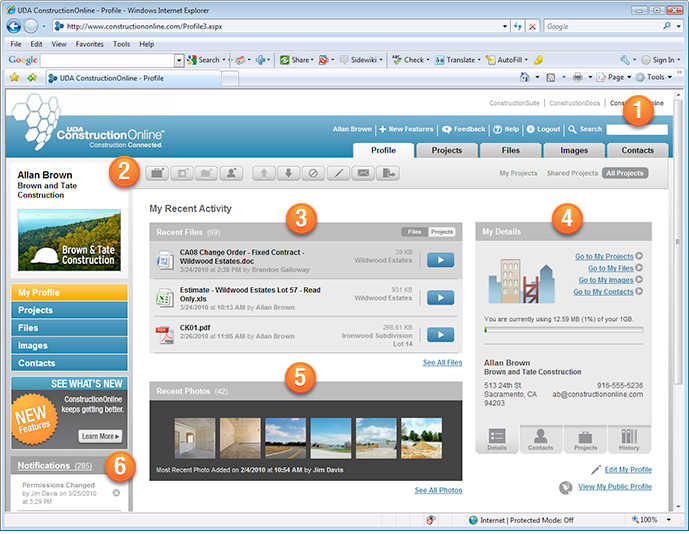Screen dimensions: 689x534
Task: Click the IE back navigation button
Action: (x=14, y=26)
